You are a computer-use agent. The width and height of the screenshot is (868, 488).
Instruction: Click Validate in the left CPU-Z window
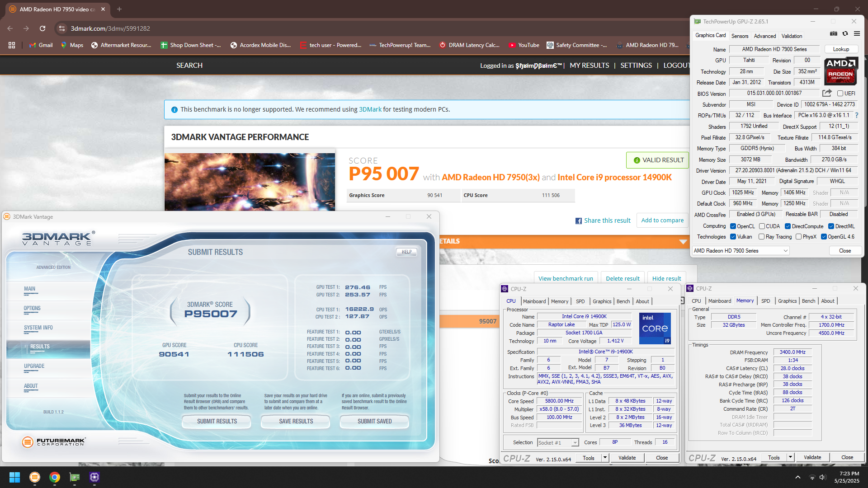click(x=627, y=458)
